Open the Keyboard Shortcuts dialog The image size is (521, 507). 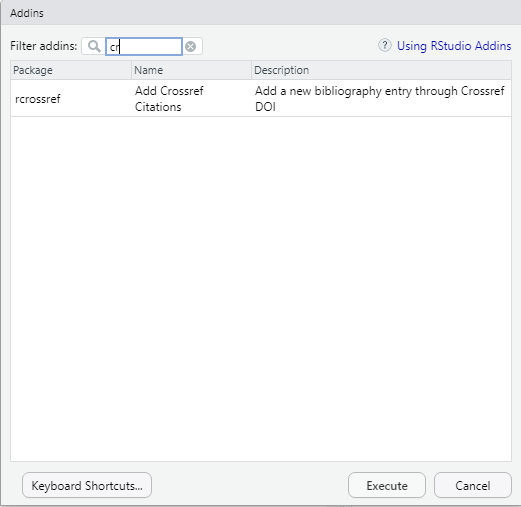click(x=87, y=485)
